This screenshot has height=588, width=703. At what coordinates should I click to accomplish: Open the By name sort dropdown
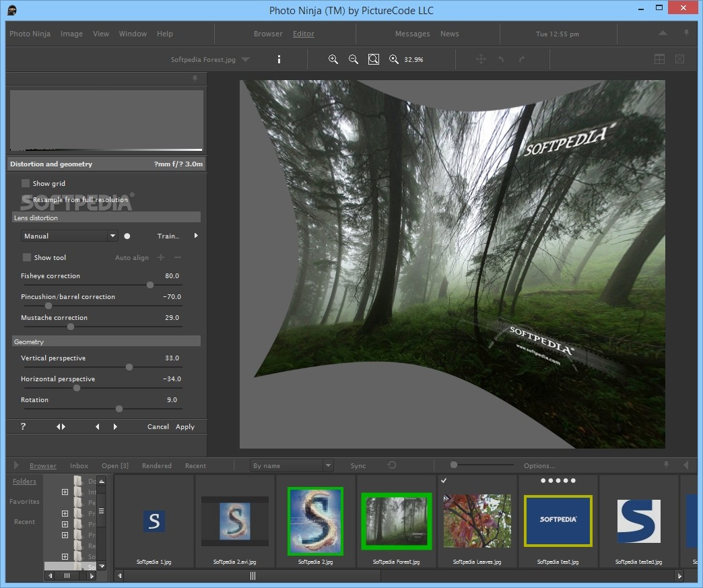[x=292, y=465]
